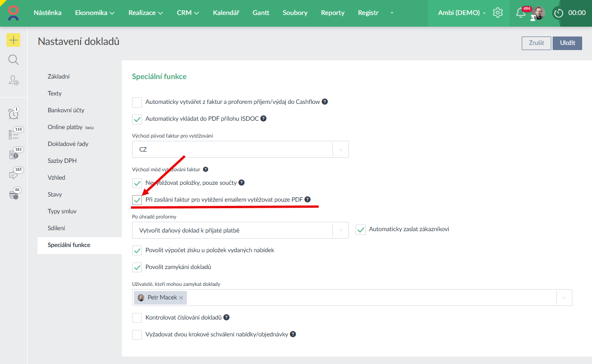The height and width of the screenshot is (364, 592).
Task: Click the yellow plus add icon
Action: click(14, 40)
